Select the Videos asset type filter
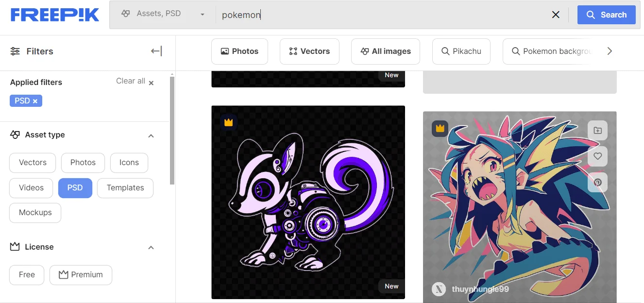The width and height of the screenshot is (644, 303). (x=31, y=188)
